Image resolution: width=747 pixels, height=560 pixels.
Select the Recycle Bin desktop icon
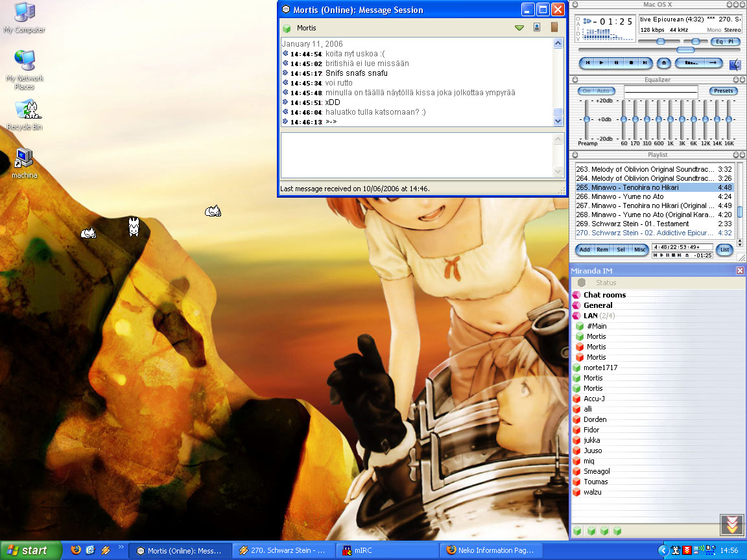24,115
